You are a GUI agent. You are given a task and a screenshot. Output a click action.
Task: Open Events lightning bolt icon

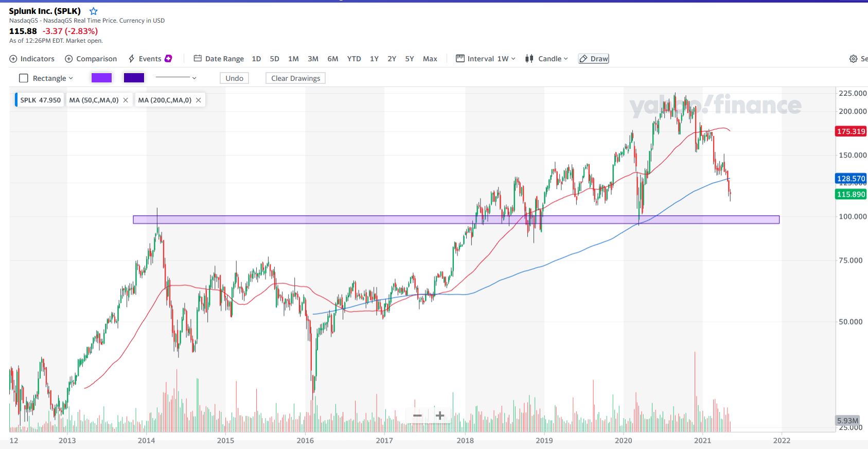pos(132,59)
